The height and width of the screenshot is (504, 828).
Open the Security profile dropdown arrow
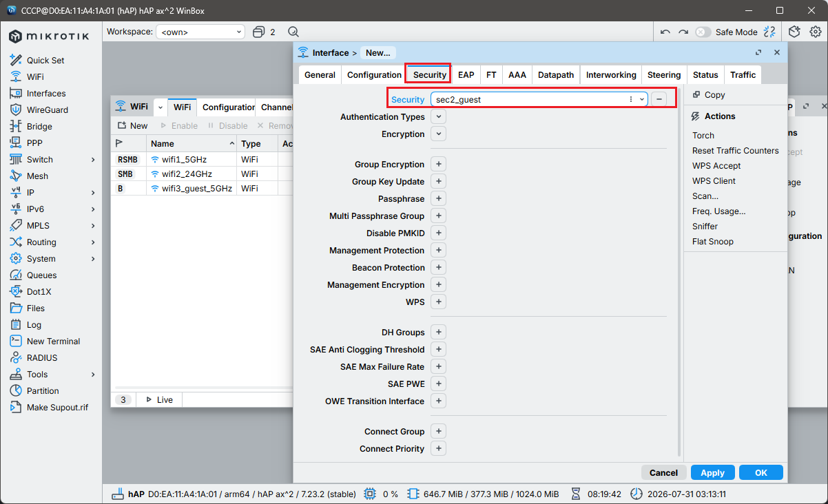[641, 99]
